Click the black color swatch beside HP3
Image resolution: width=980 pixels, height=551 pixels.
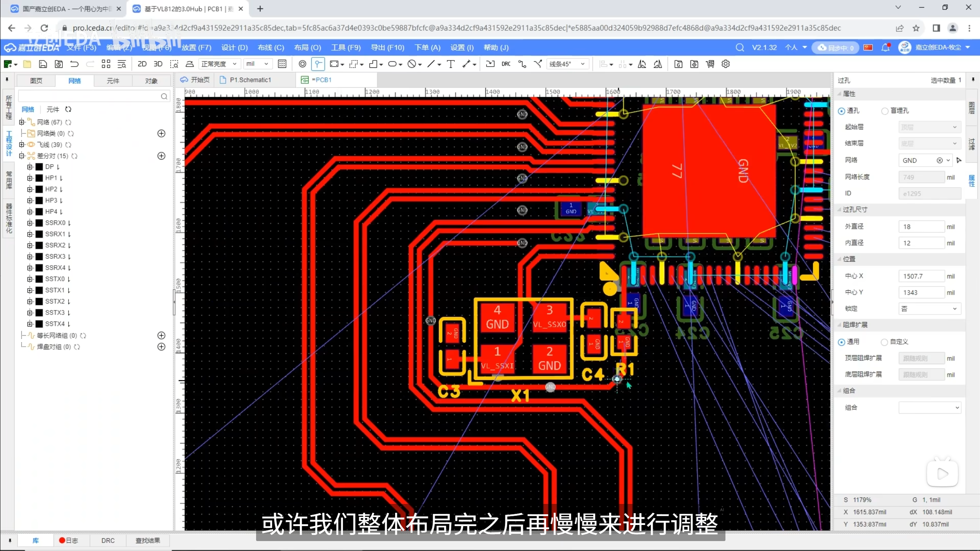39,201
